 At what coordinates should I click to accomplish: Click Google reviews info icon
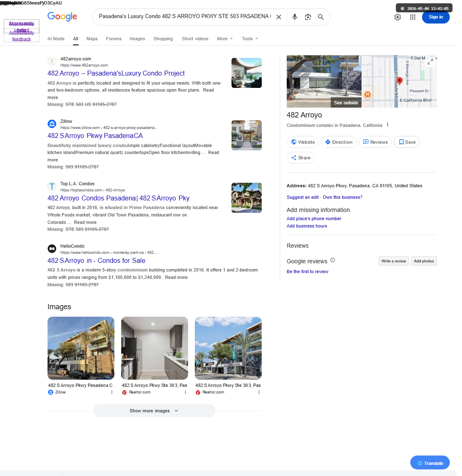click(333, 260)
